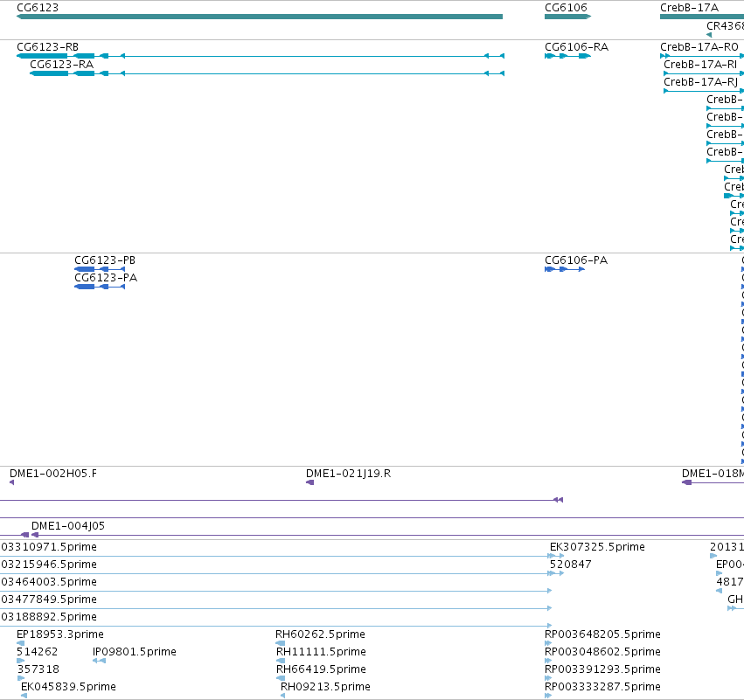The height and width of the screenshot is (700, 744).
Task: Click the RH60262.5prime arrow glyph
Action: click(x=280, y=643)
